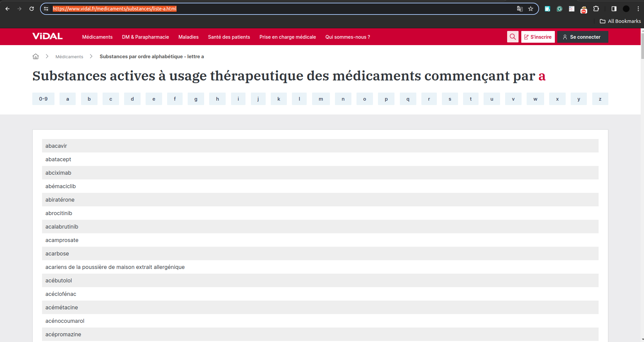644x342 pixels.
Task: Click the home breadcrumb icon
Action: [36, 57]
